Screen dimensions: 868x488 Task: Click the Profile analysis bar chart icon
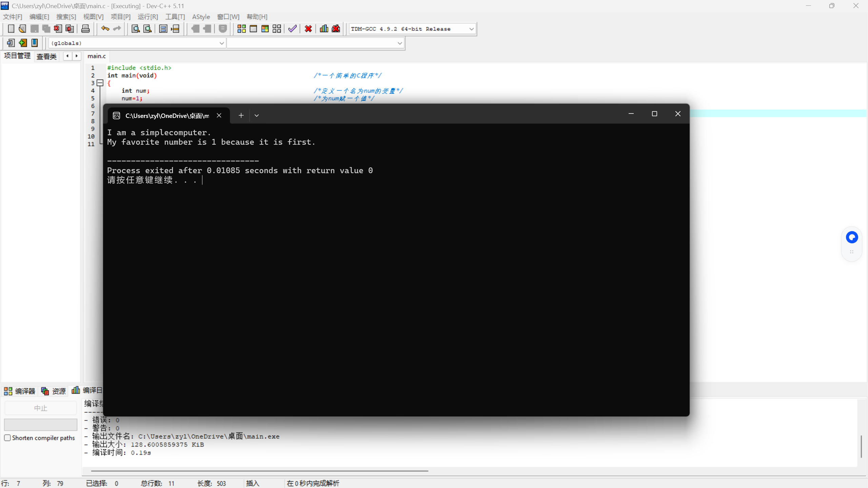pos(324,29)
